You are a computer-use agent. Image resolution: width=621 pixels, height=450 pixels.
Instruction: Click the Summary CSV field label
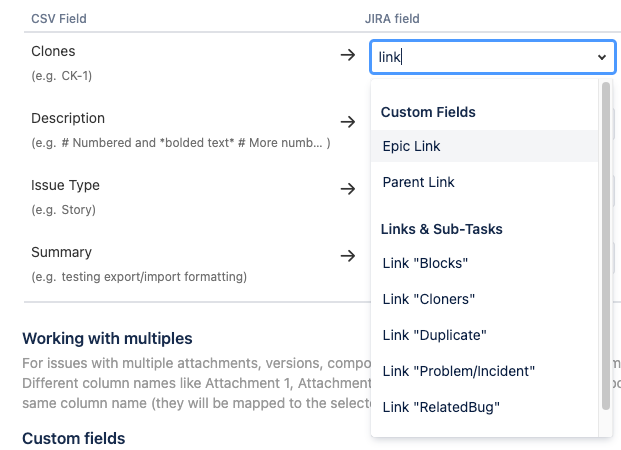tap(61, 252)
